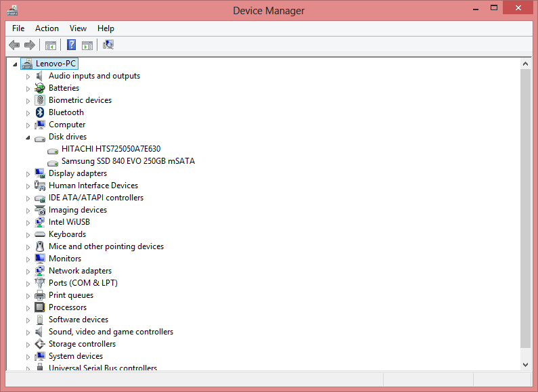This screenshot has width=538, height=392.
Task: Expand the System devices category
Action: coord(28,357)
